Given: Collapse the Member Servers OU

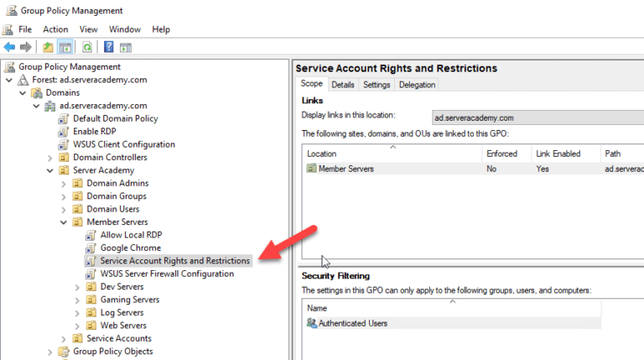Looking at the screenshot, I should [x=64, y=222].
